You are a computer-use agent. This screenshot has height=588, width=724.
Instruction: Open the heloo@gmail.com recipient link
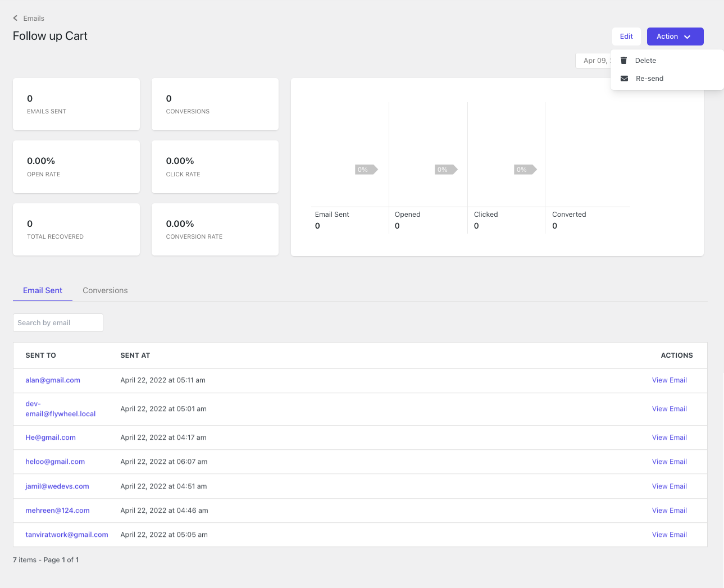pyautogui.click(x=55, y=461)
